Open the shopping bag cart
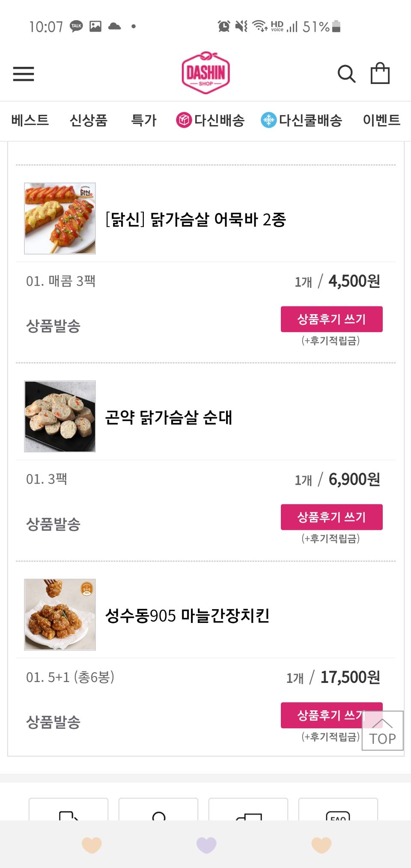This screenshot has width=411, height=868. tap(380, 74)
